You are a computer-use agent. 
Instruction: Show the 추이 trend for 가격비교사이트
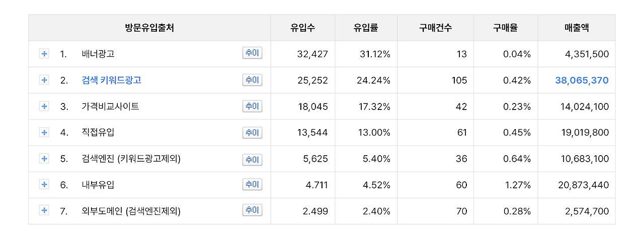click(x=252, y=106)
